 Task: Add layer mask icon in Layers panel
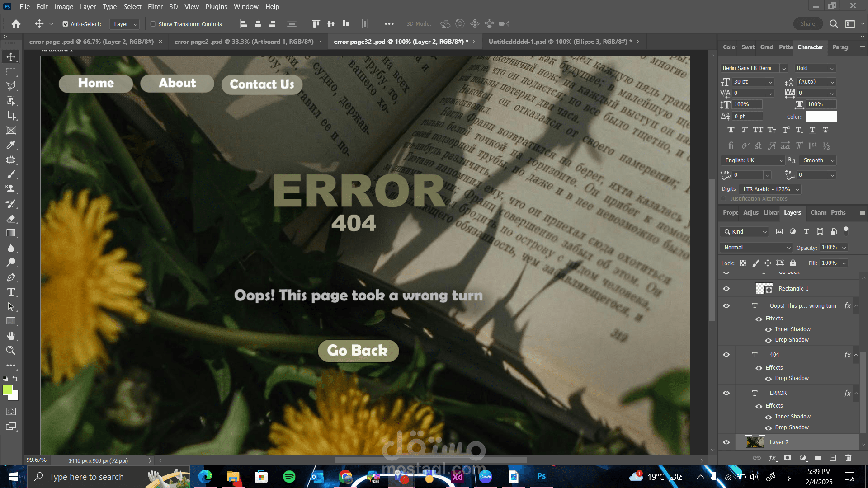pyautogui.click(x=788, y=458)
